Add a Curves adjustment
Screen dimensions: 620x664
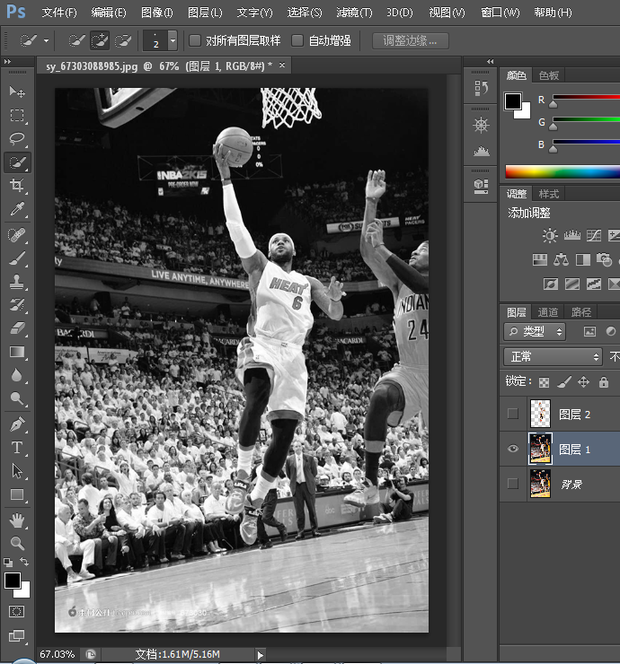click(x=593, y=235)
